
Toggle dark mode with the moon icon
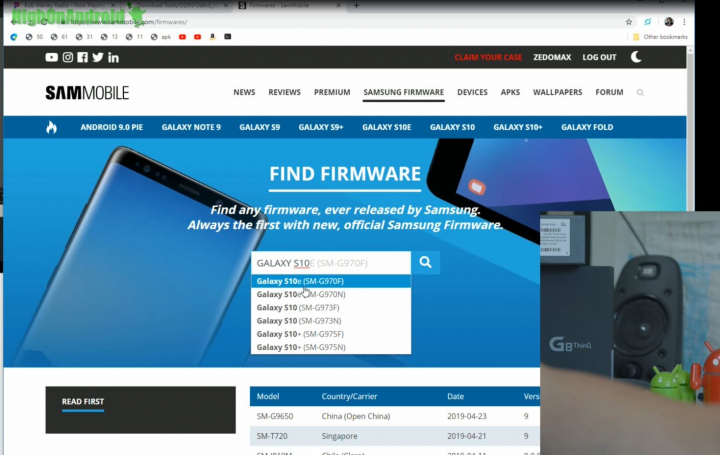636,56
